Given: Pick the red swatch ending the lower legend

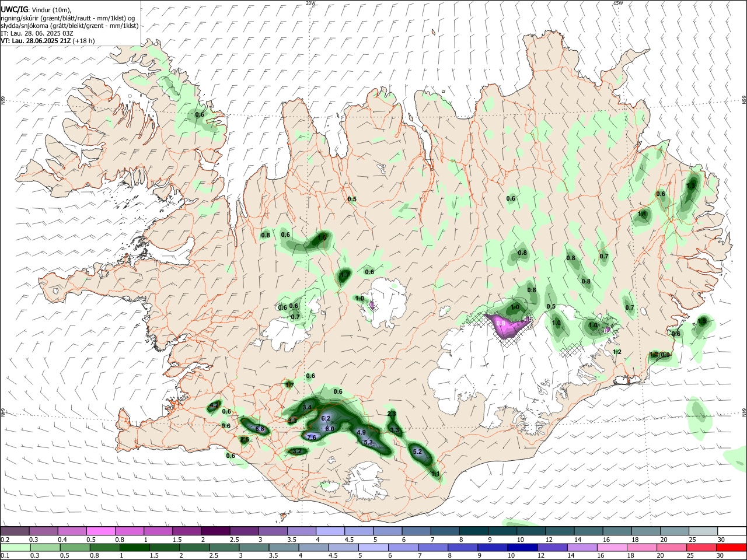Looking at the screenshot, I should [732, 547].
